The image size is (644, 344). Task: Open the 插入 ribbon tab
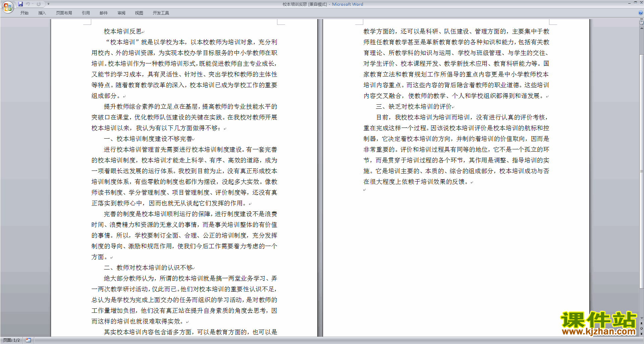42,13
